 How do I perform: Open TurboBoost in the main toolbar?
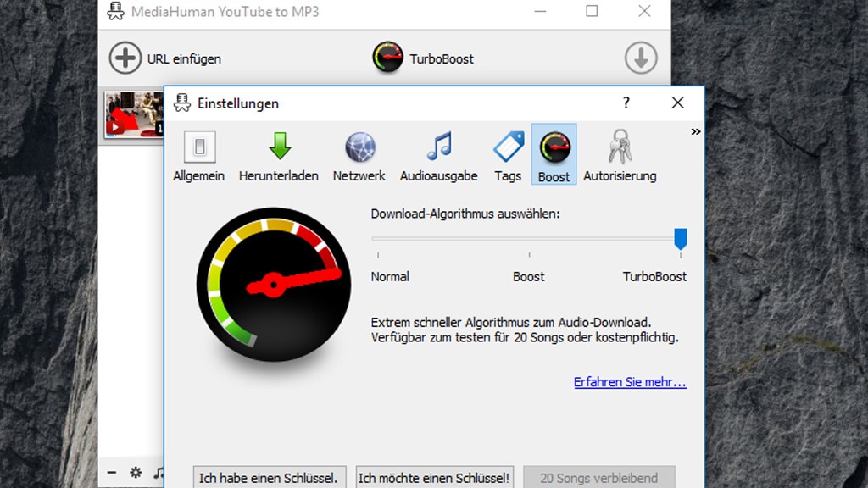click(423, 58)
